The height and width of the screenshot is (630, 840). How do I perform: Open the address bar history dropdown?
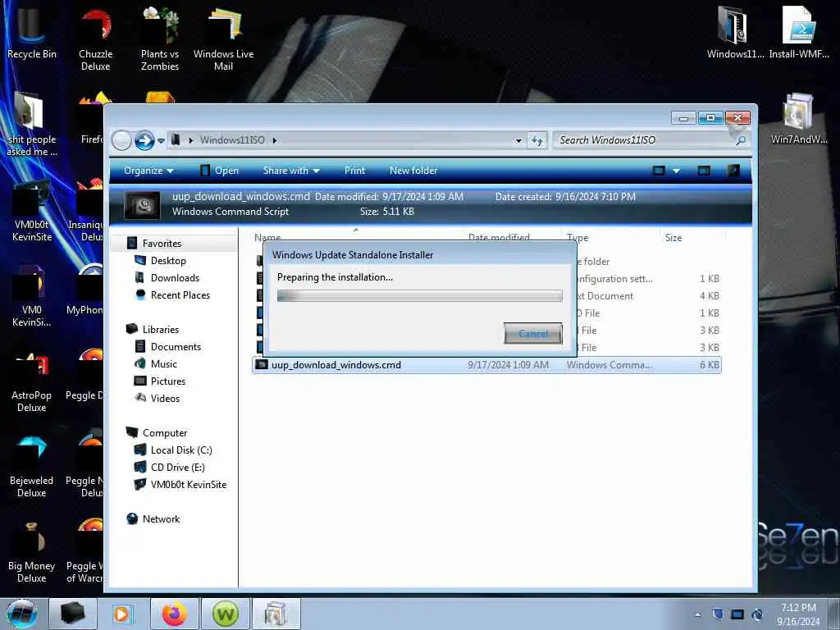pos(518,141)
